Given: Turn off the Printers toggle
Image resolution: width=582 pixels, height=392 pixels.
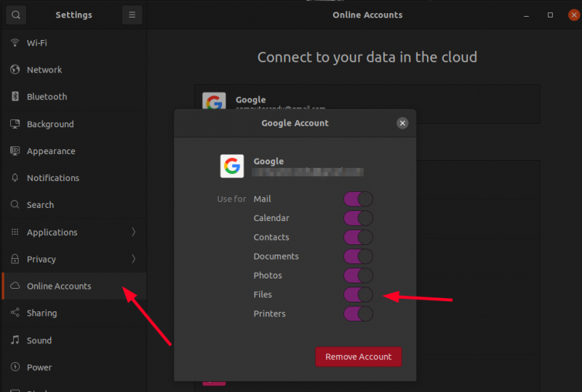Looking at the screenshot, I should [x=358, y=314].
